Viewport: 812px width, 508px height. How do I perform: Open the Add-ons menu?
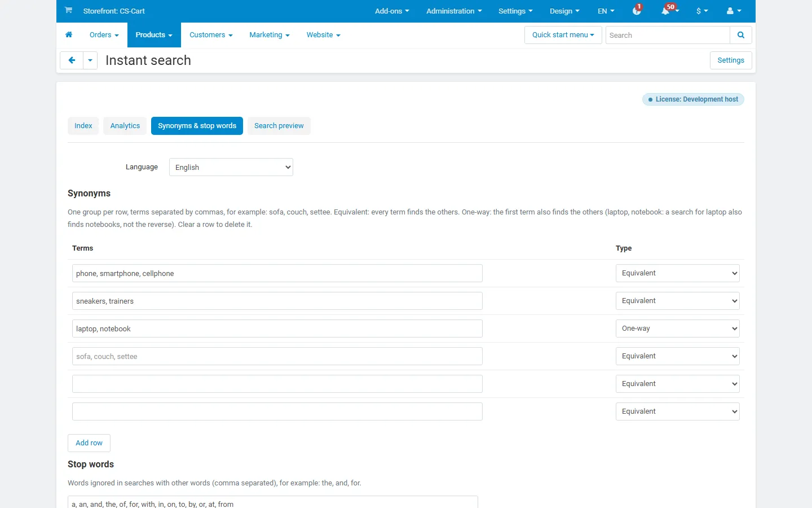pyautogui.click(x=392, y=11)
